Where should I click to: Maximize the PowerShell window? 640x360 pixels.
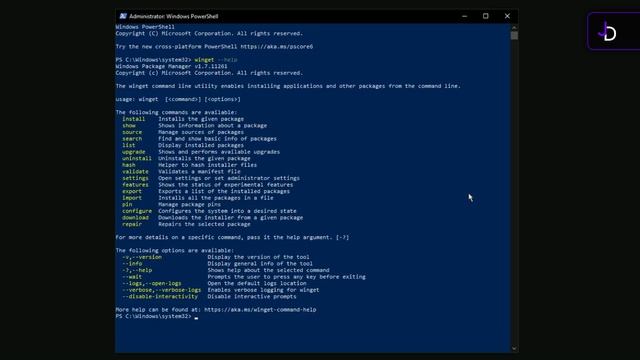pos(486,16)
